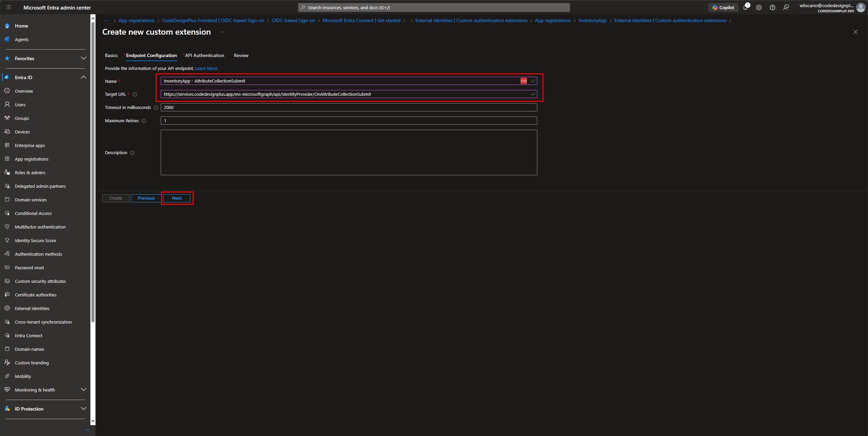Open the help question mark icon
Image resolution: width=868 pixels, height=436 pixels.
772,7
